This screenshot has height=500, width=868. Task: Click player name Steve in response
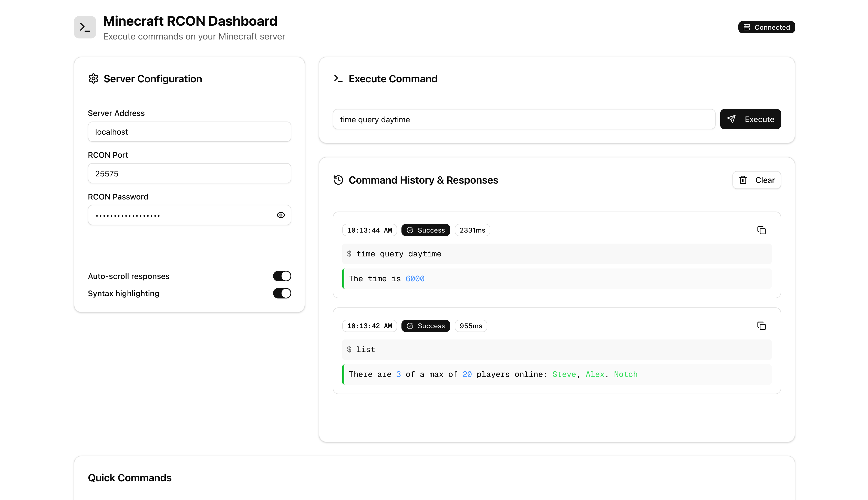[564, 374]
